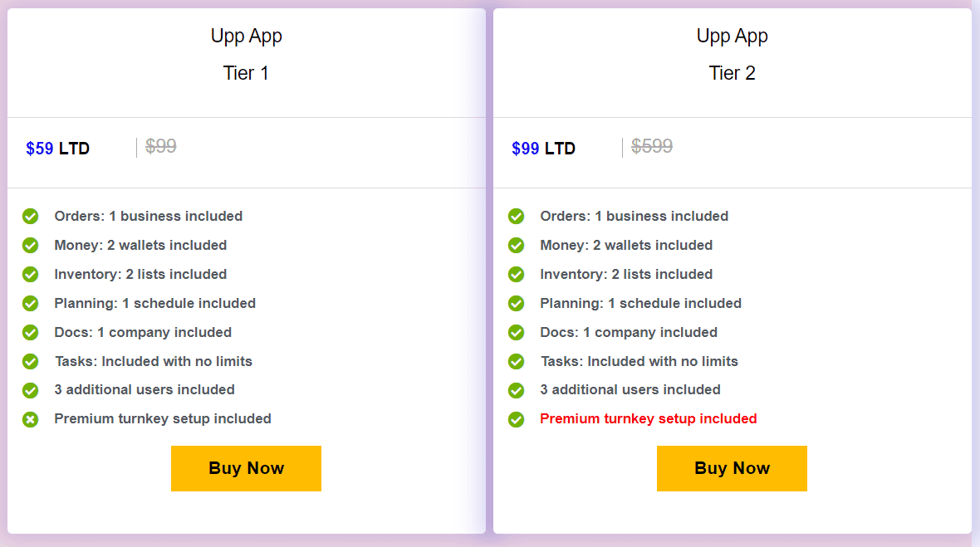Viewport: 980px width, 547px height.
Task: Click the crossed-out $99 original price
Action: tap(160, 147)
